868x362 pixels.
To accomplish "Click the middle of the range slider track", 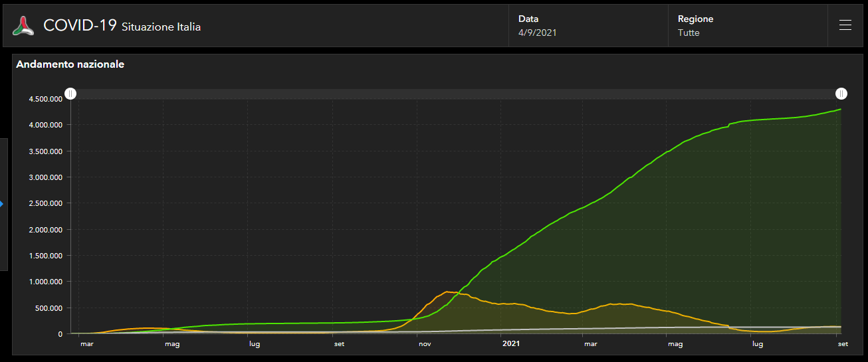I will click(456, 94).
